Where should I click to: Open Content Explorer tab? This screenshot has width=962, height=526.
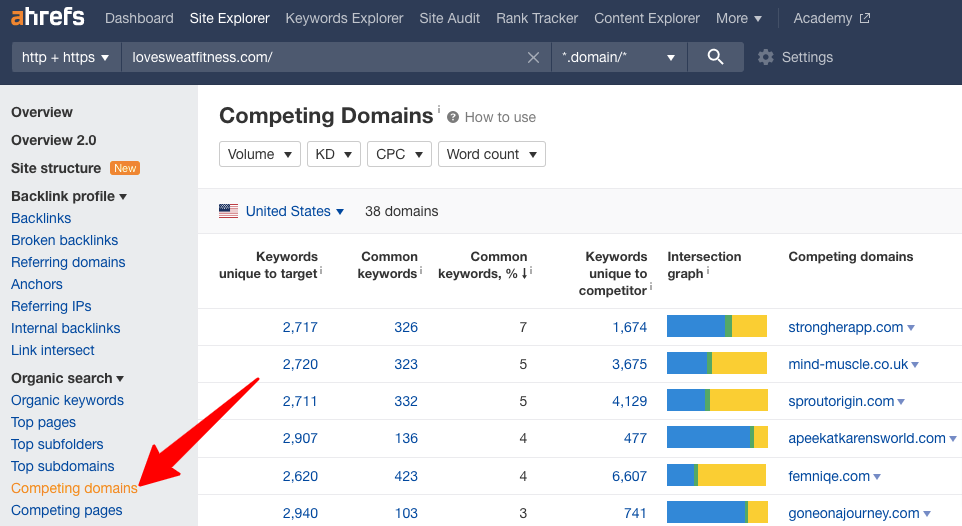[x=647, y=18]
